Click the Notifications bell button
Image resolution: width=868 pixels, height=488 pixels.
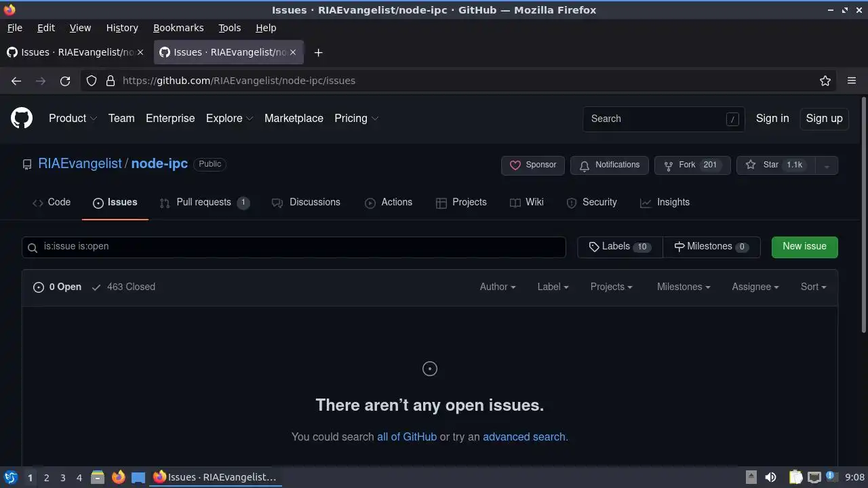[610, 165]
